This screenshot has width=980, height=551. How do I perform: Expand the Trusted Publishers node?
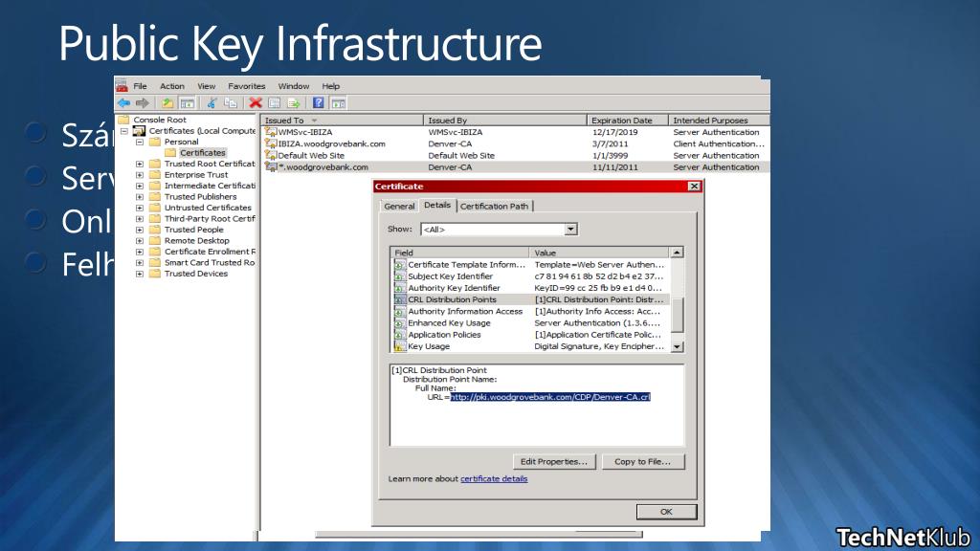pos(140,197)
